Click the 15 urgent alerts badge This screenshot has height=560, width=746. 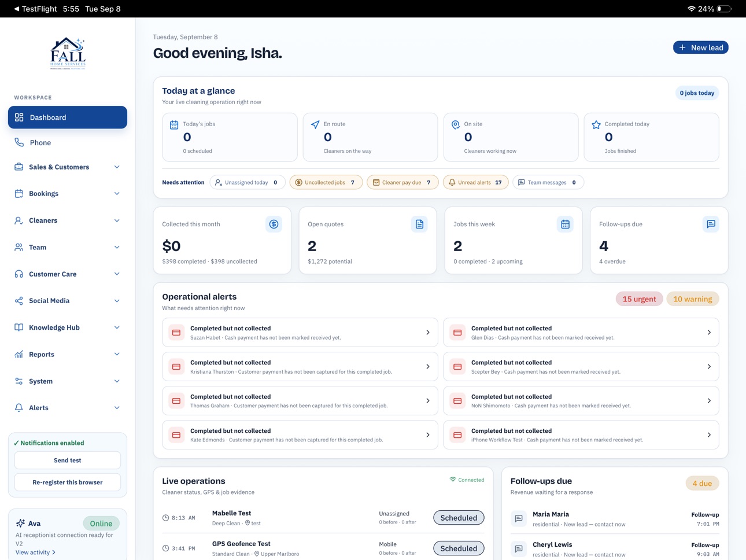(639, 299)
